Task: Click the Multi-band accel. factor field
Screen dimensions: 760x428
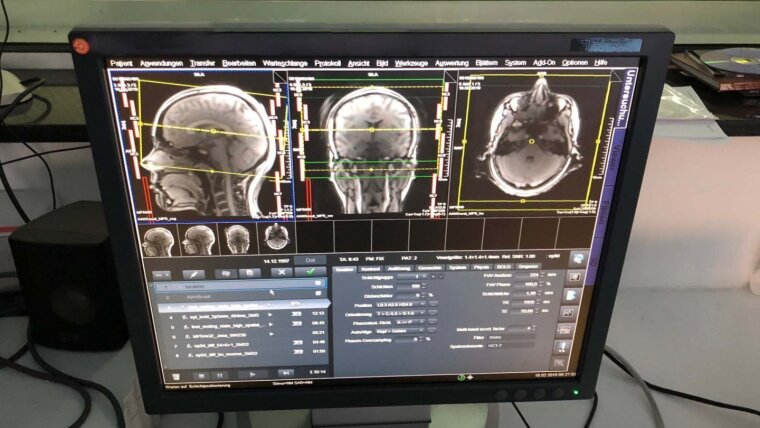Action: point(522,329)
